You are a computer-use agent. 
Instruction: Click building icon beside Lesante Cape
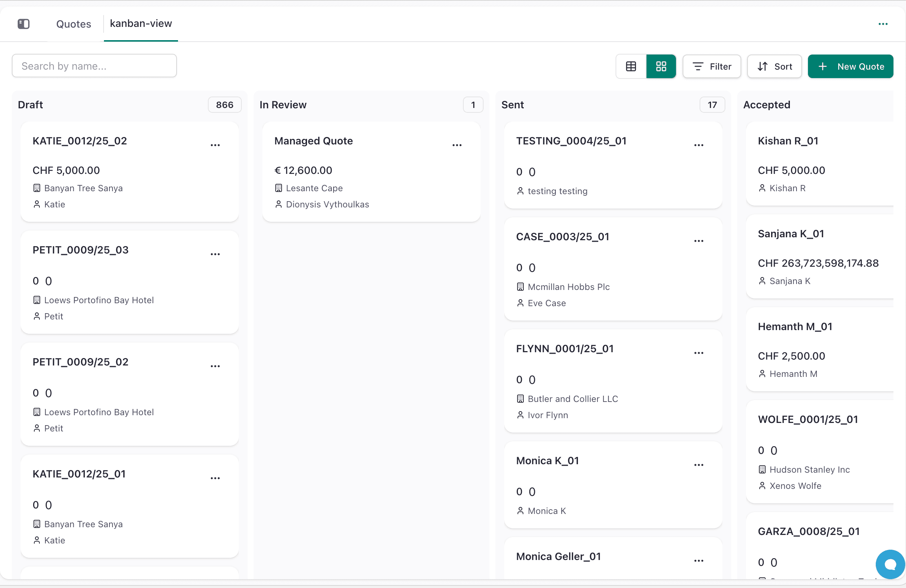point(278,188)
